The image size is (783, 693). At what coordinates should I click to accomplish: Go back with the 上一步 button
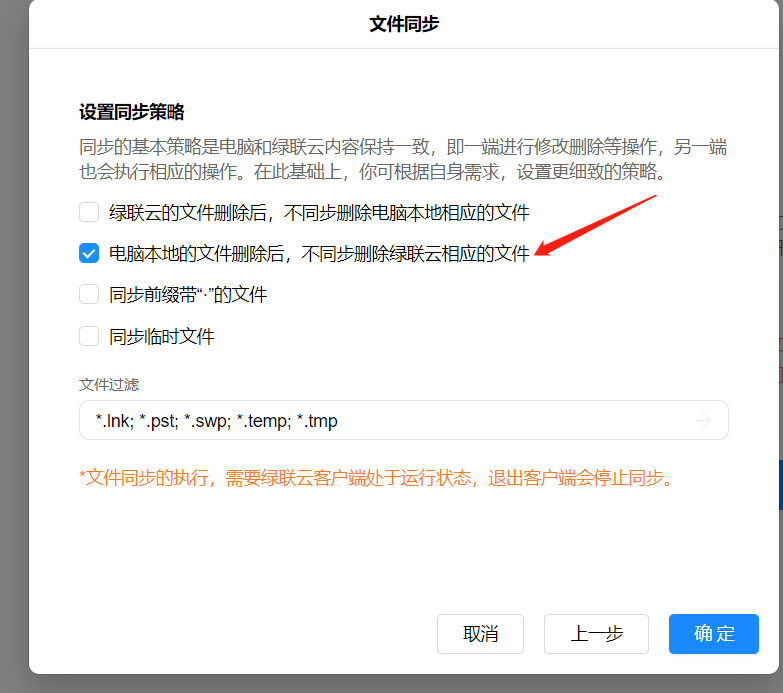click(x=596, y=634)
